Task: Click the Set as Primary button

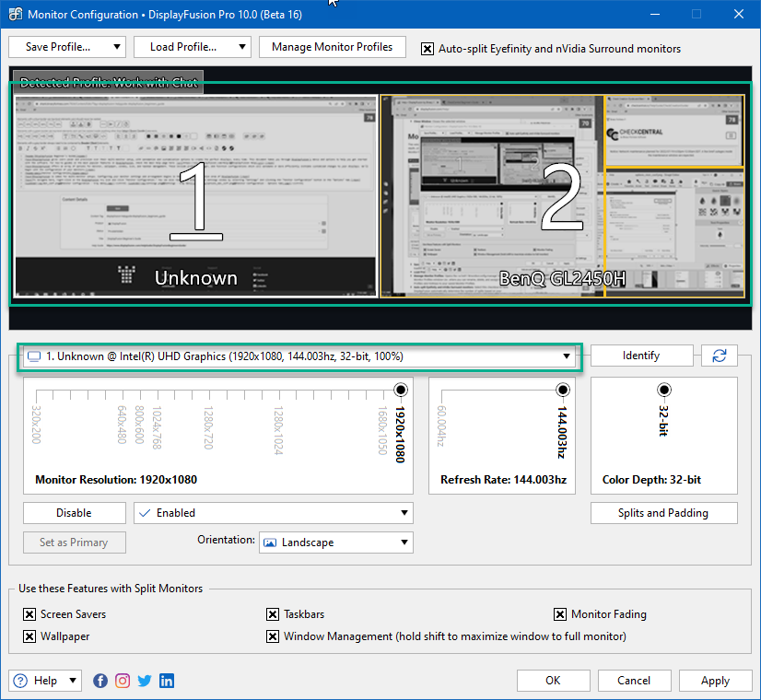Action: tap(75, 542)
